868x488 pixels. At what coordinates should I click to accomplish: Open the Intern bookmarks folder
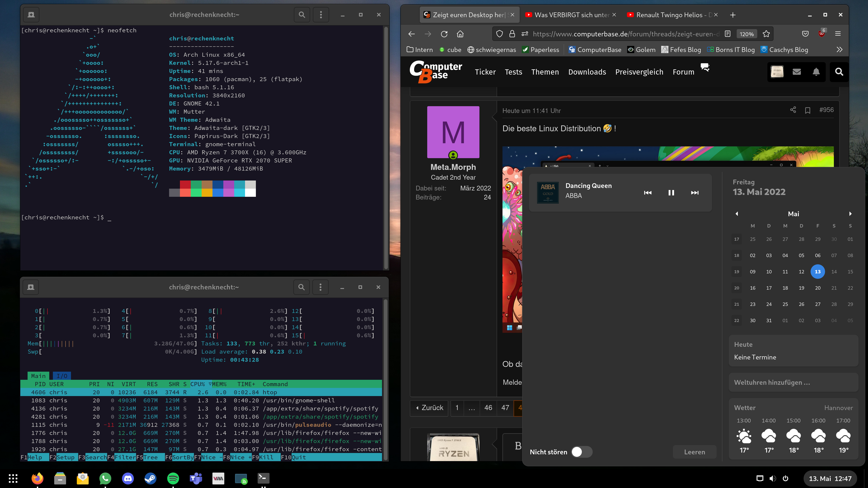[420, 49]
